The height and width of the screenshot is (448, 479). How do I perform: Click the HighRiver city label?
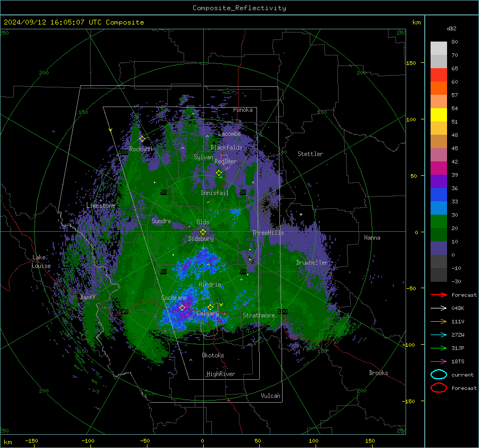click(221, 374)
